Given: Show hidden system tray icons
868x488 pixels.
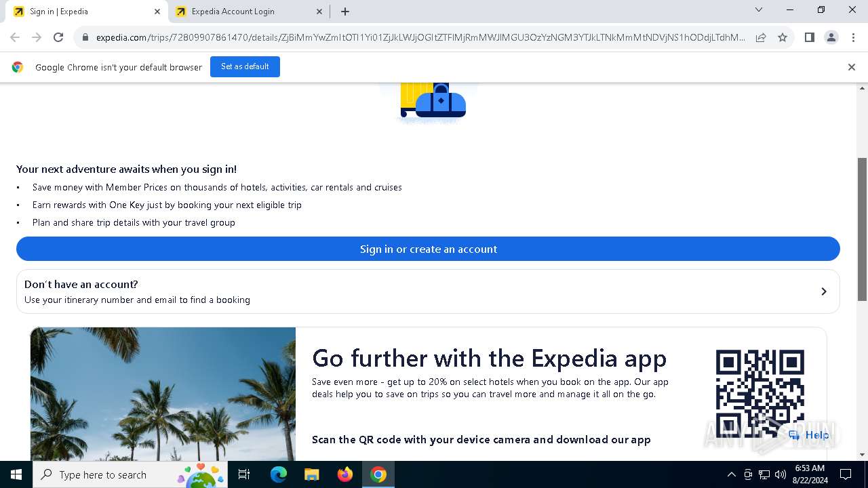Looking at the screenshot, I should (731, 474).
